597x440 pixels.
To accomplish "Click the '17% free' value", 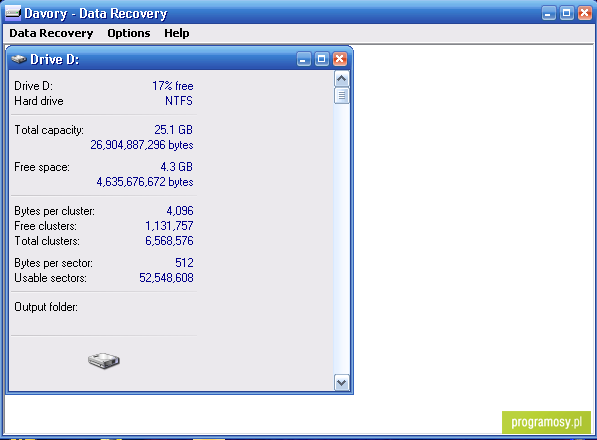I will tap(173, 86).
